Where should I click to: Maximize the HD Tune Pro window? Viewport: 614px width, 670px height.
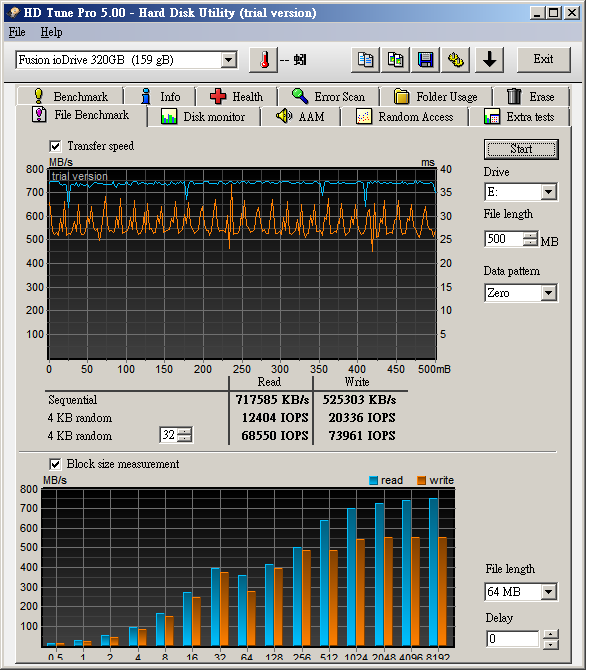(553, 13)
